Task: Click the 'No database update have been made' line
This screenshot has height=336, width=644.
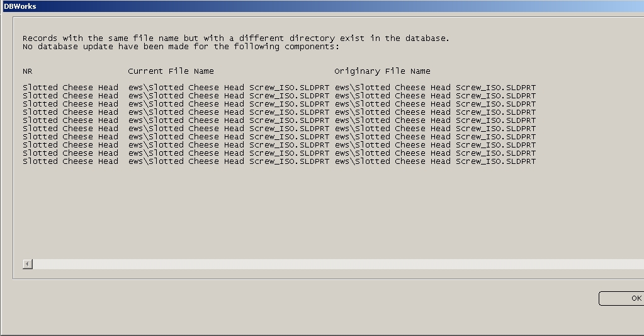Action: 181,47
